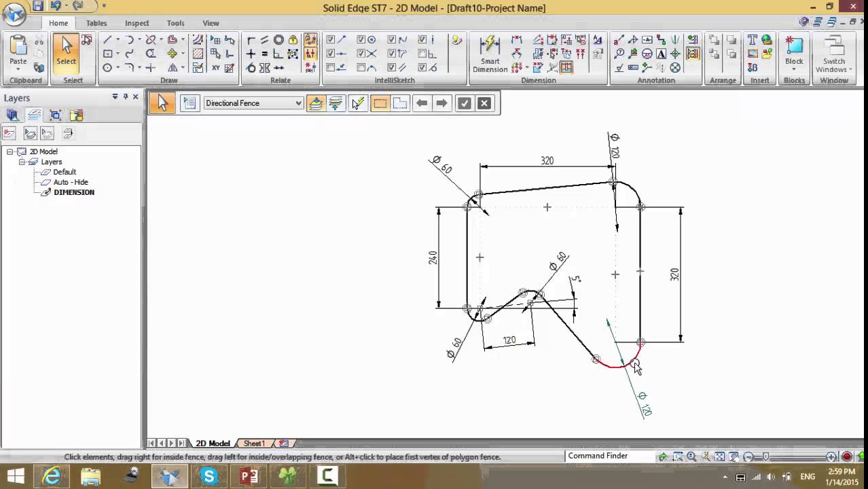
Task: Click the Center Mark annotation icon
Action: pyautogui.click(x=675, y=54)
